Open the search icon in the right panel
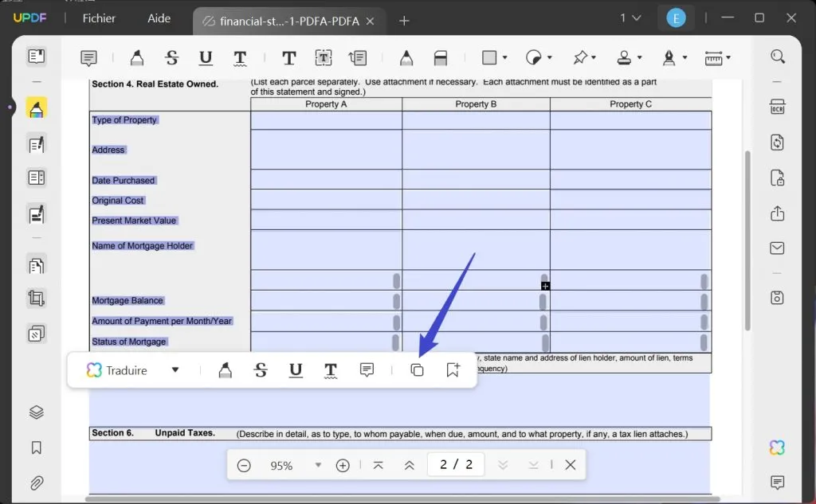 (x=777, y=57)
